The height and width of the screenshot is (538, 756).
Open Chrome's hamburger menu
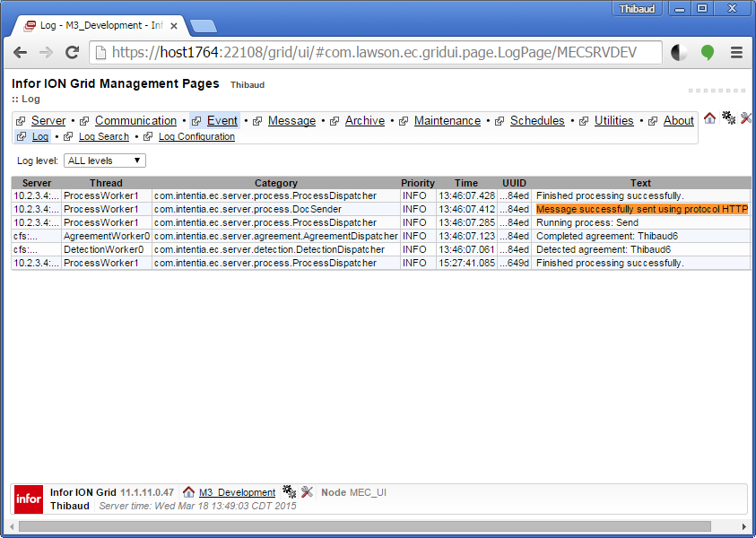(736, 52)
